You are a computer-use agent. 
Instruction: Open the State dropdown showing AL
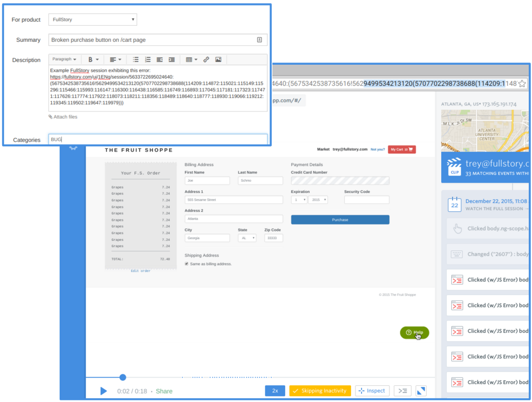[x=247, y=238]
